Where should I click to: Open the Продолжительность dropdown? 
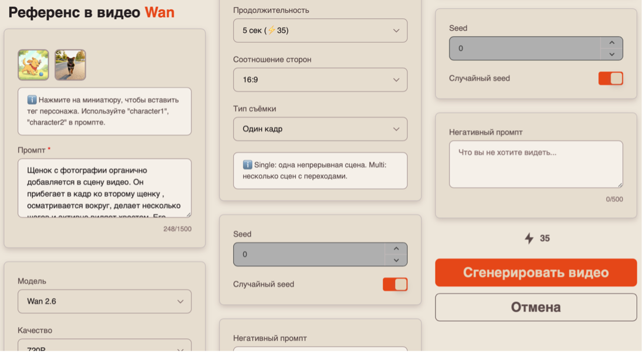pyautogui.click(x=320, y=31)
